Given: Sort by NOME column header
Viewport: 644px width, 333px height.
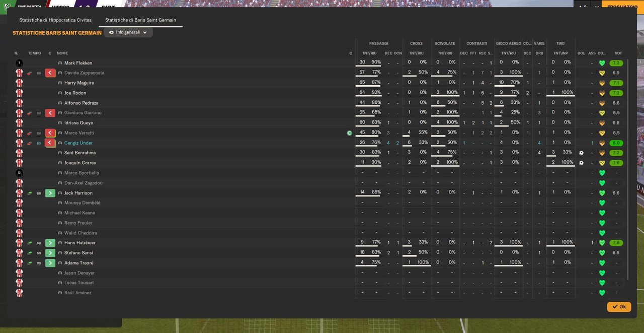Looking at the screenshot, I should [x=62, y=53].
